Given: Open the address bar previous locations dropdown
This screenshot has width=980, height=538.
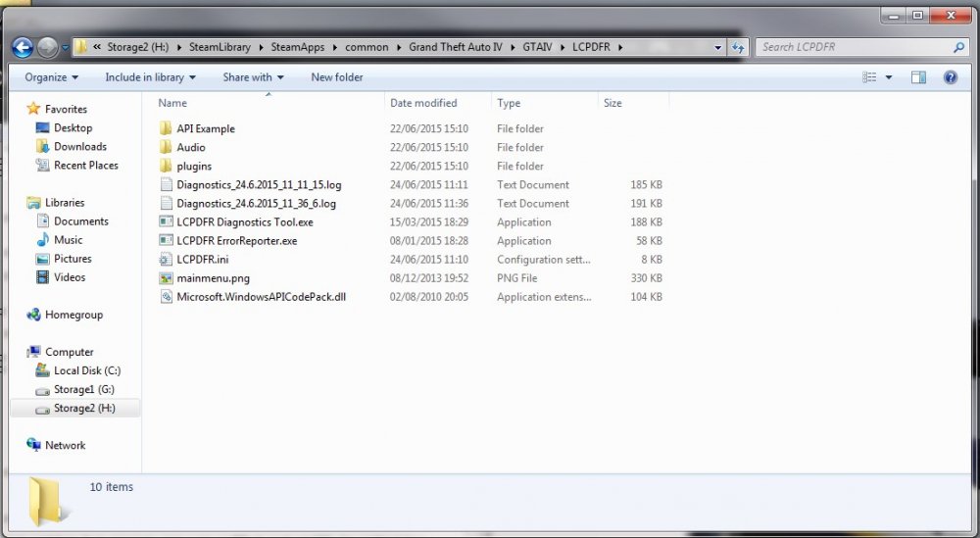Looking at the screenshot, I should (717, 47).
